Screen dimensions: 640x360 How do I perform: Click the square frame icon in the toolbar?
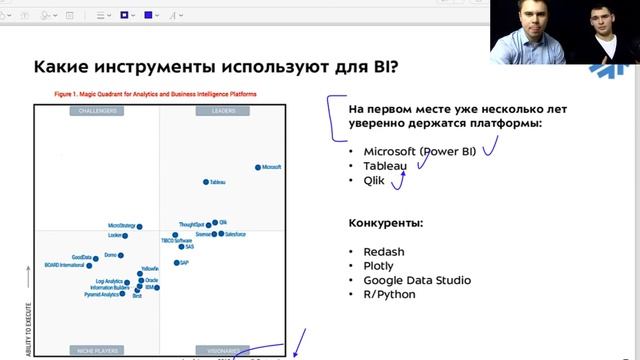(x=69, y=16)
